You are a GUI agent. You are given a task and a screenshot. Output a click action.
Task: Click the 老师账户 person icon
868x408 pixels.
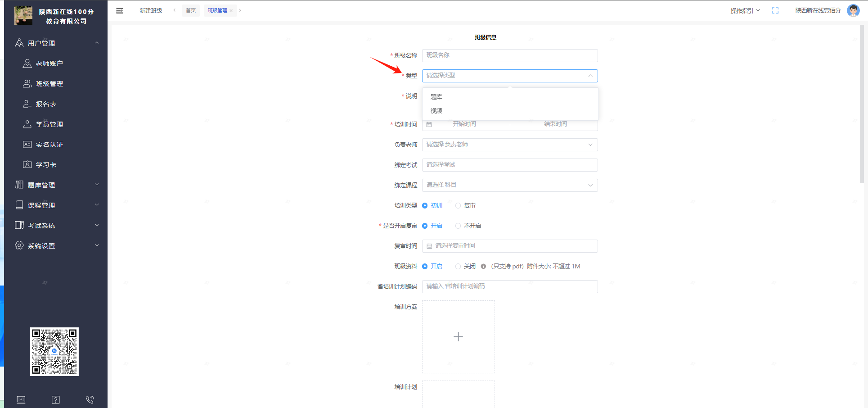[x=27, y=63]
